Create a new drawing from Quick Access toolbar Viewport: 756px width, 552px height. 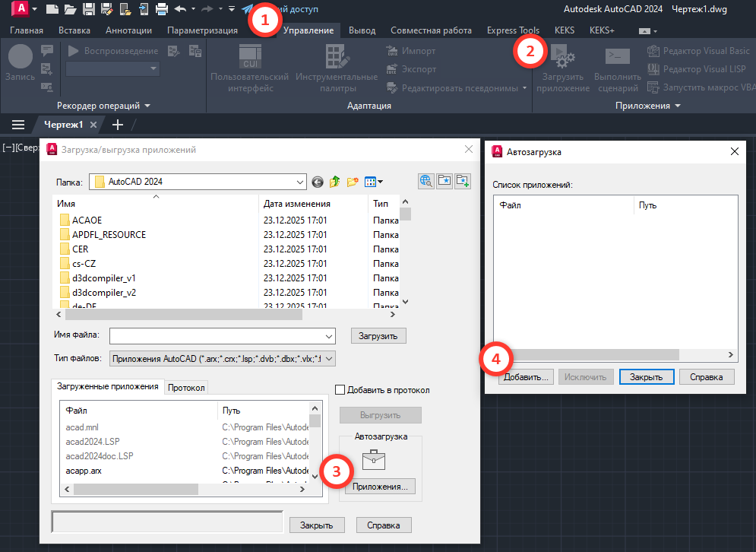[52, 8]
